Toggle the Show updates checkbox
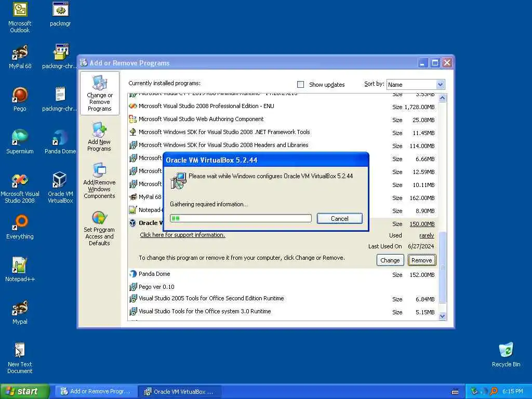This screenshot has height=399, width=532. [300, 85]
